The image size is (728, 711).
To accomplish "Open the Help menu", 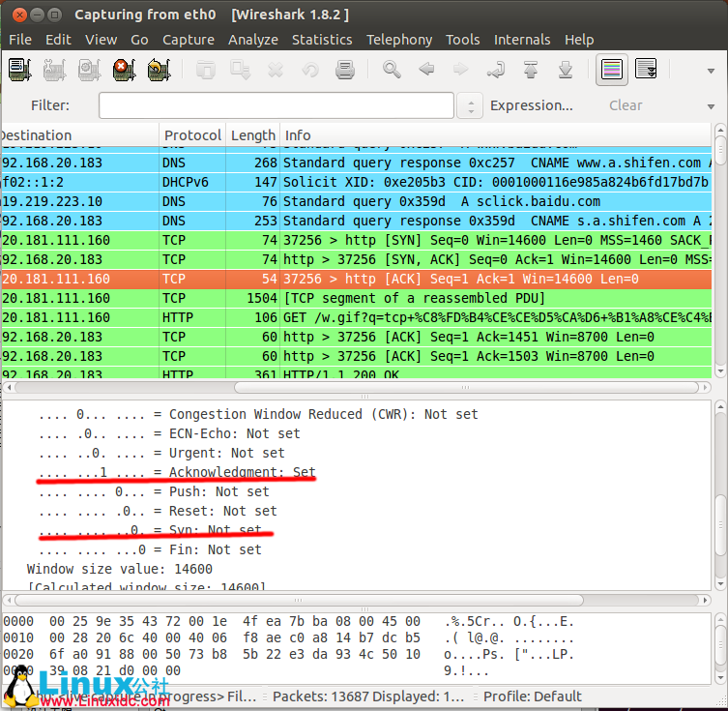I will 579,40.
